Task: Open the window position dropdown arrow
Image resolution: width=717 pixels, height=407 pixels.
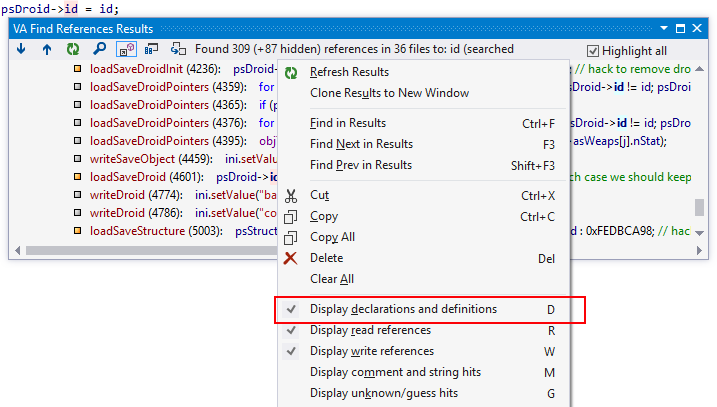Action: [x=662, y=30]
